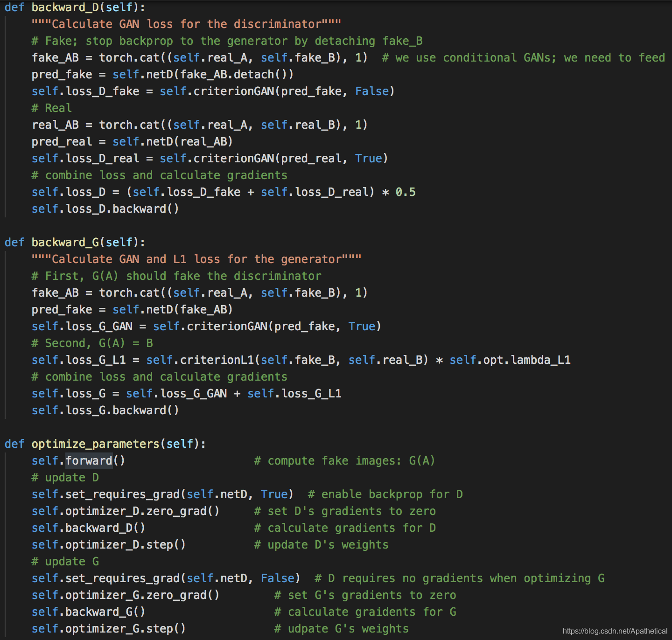
Task: Click 'self.loss_G_GAN' assignment line
Action: click(x=207, y=327)
